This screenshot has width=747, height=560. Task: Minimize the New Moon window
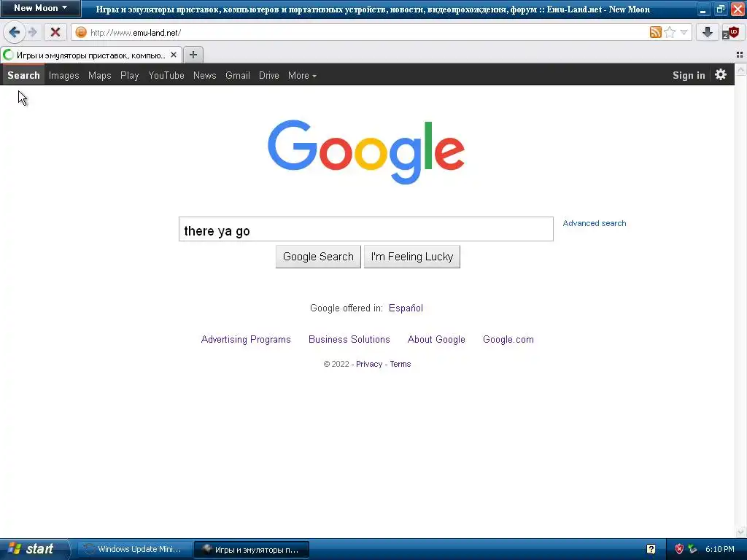703,9
